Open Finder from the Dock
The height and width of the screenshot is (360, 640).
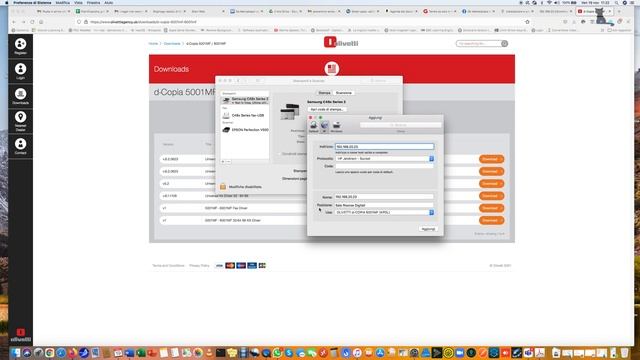click(x=16, y=353)
